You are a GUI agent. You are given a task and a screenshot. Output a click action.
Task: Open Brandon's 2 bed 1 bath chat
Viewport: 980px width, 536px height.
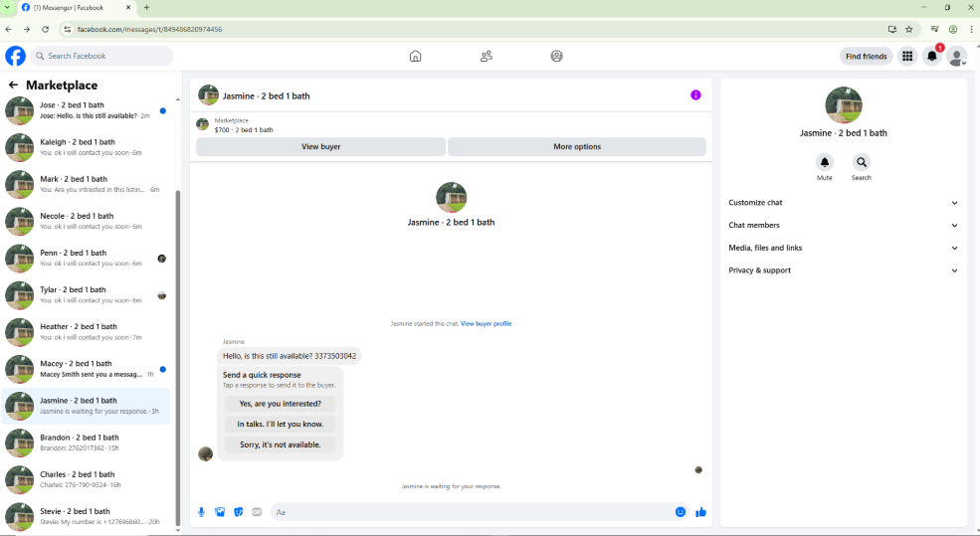click(x=86, y=443)
